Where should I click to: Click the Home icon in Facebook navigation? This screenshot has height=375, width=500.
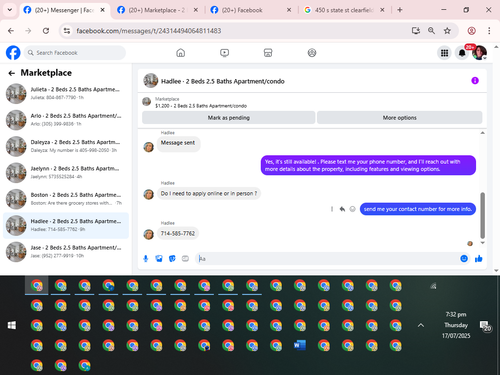[x=181, y=53]
